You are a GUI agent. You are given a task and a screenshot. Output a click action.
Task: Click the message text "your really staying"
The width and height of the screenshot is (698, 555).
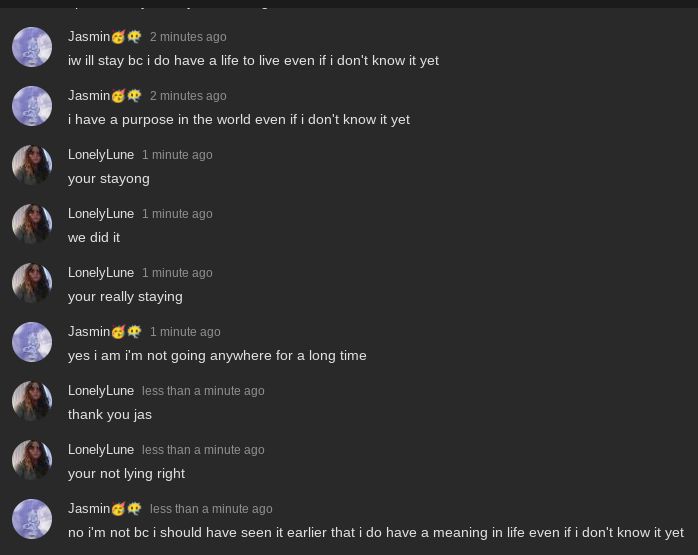click(x=125, y=296)
